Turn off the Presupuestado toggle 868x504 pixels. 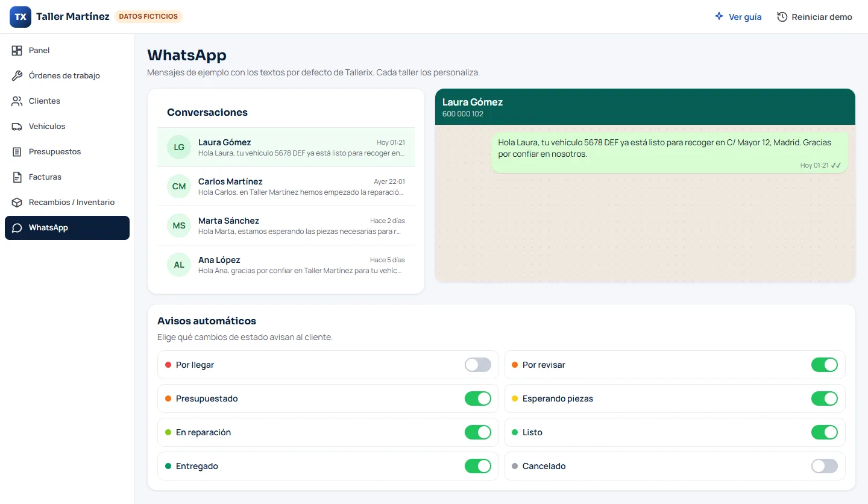[x=478, y=398]
